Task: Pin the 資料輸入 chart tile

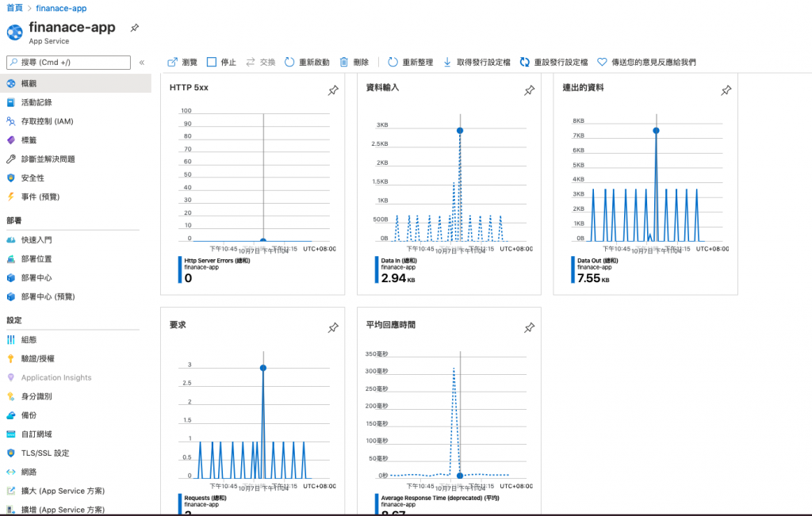Action: tap(529, 90)
